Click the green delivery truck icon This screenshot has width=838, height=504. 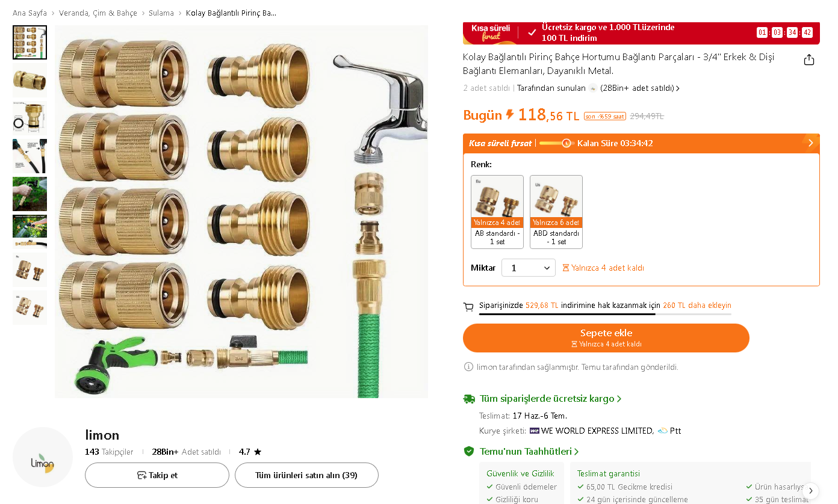(x=469, y=399)
